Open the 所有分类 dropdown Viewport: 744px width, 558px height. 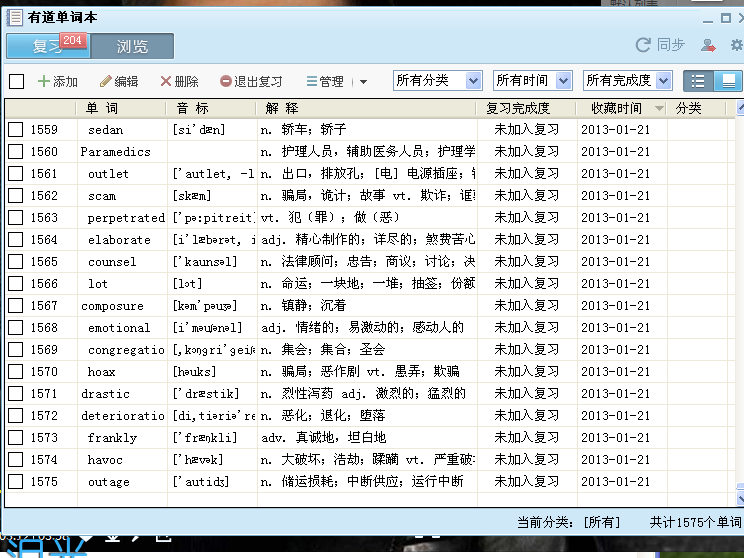(437, 81)
